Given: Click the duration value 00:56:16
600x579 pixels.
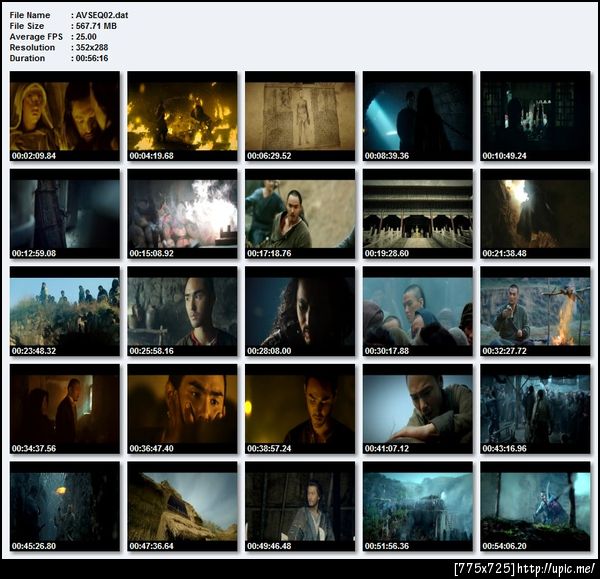Looking at the screenshot, I should (92, 58).
